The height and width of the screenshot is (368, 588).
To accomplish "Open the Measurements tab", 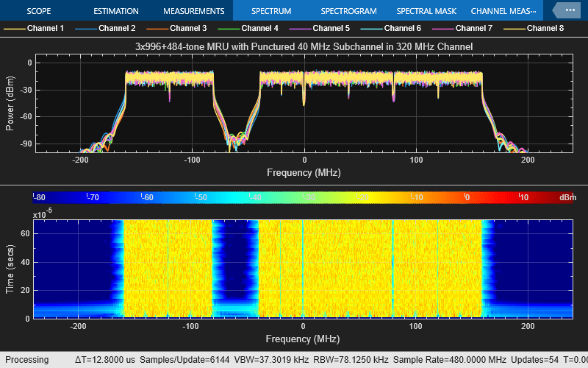I will [193, 11].
